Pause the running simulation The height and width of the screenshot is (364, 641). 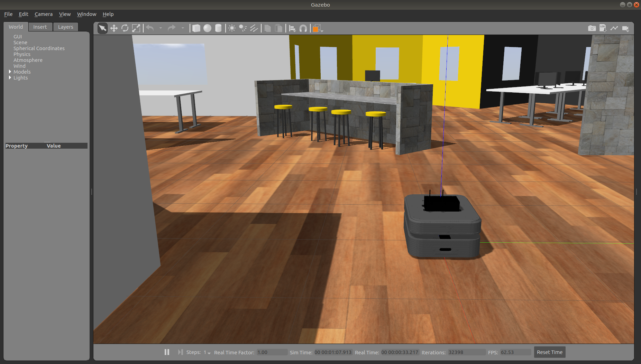click(x=167, y=352)
